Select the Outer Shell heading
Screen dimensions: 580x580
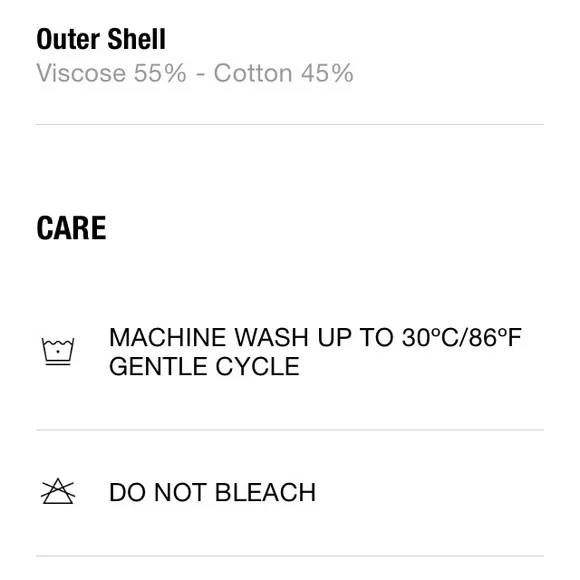101,39
